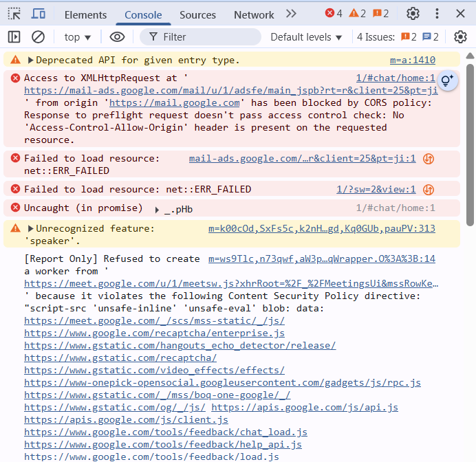The height and width of the screenshot is (462, 476).
Task: Open feedback/help_api.js link
Action: (163, 445)
